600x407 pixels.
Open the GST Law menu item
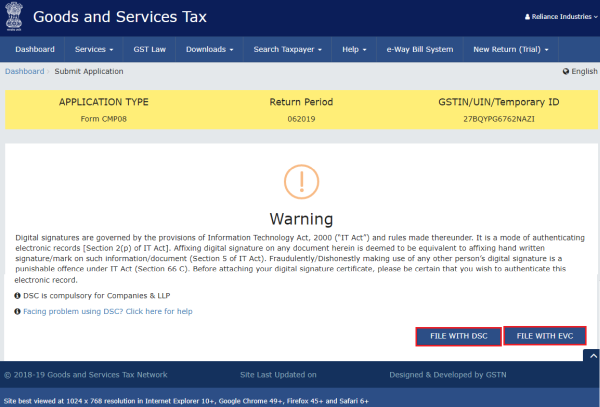(x=151, y=49)
